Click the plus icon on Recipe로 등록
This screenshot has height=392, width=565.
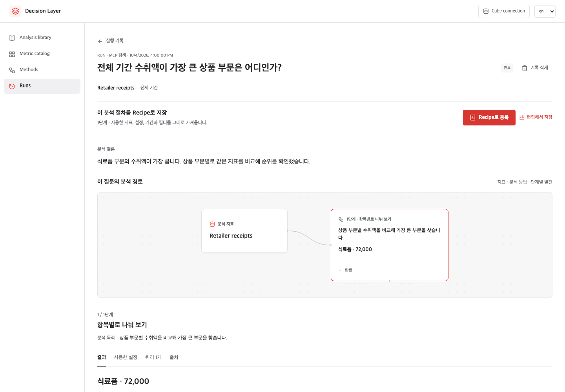[473, 118]
